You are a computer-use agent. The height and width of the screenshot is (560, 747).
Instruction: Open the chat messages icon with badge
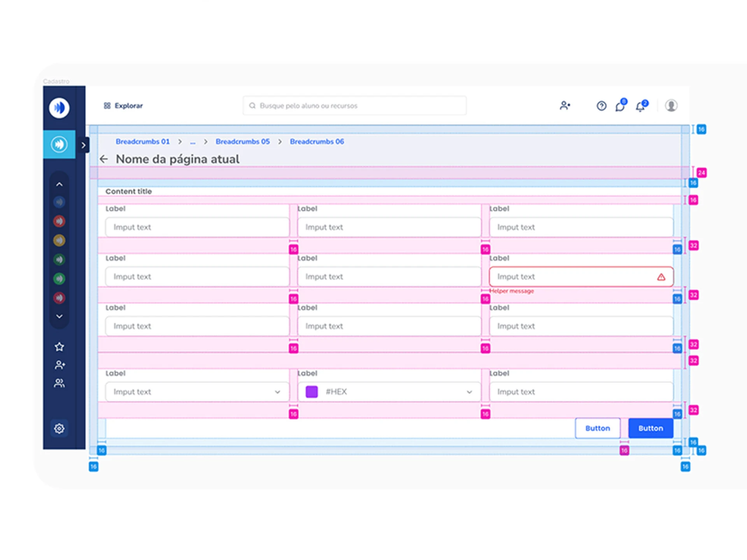pos(621,105)
